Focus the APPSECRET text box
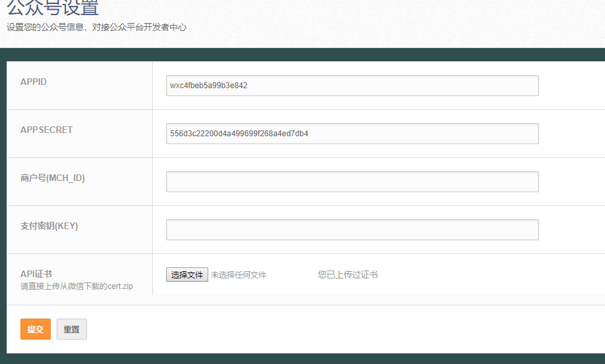Screen dimensions: 605x364 (353, 134)
